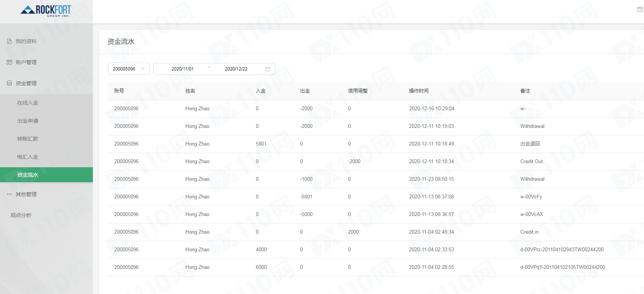
Task: Click the withdrawal amount -1000
Action: 306,179
